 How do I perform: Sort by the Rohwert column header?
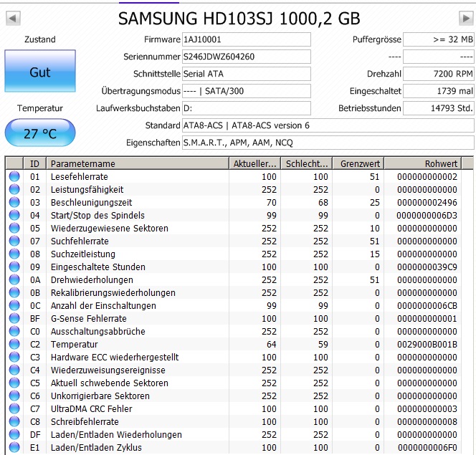tap(423, 163)
